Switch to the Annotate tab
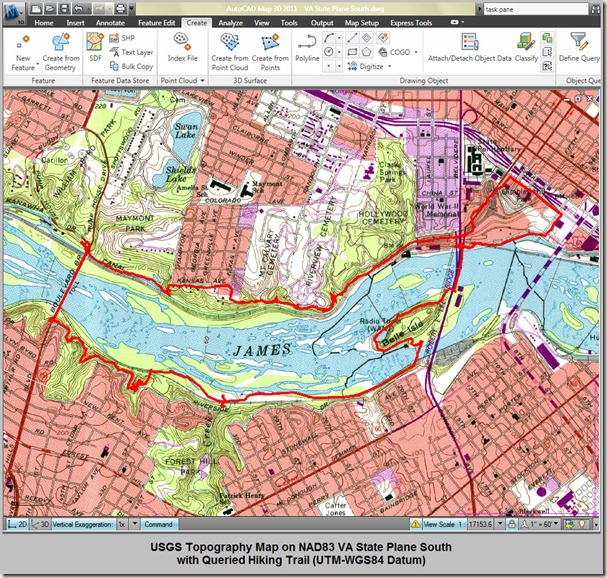The width and height of the screenshot is (607, 578). [x=110, y=23]
